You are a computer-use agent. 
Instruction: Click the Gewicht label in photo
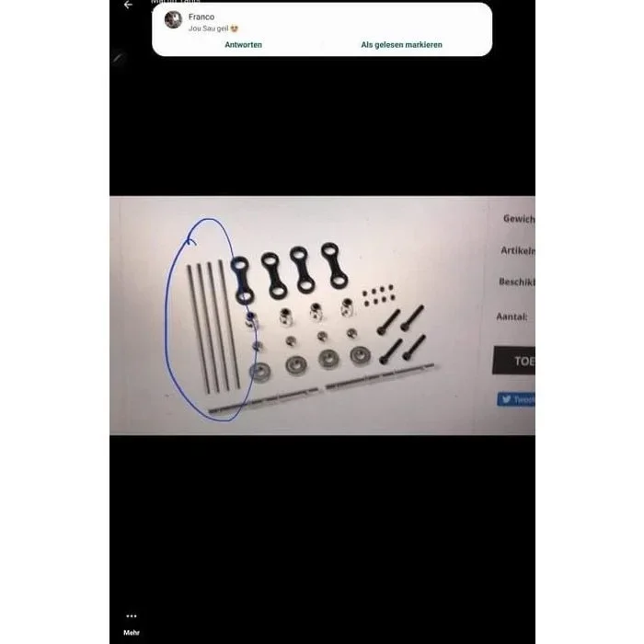click(519, 219)
